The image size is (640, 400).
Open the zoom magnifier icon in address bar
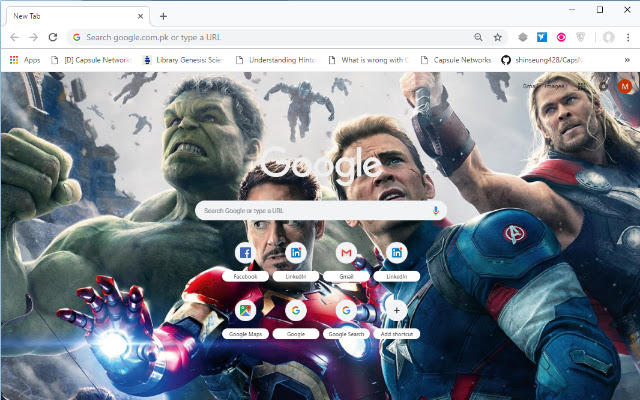click(478, 38)
